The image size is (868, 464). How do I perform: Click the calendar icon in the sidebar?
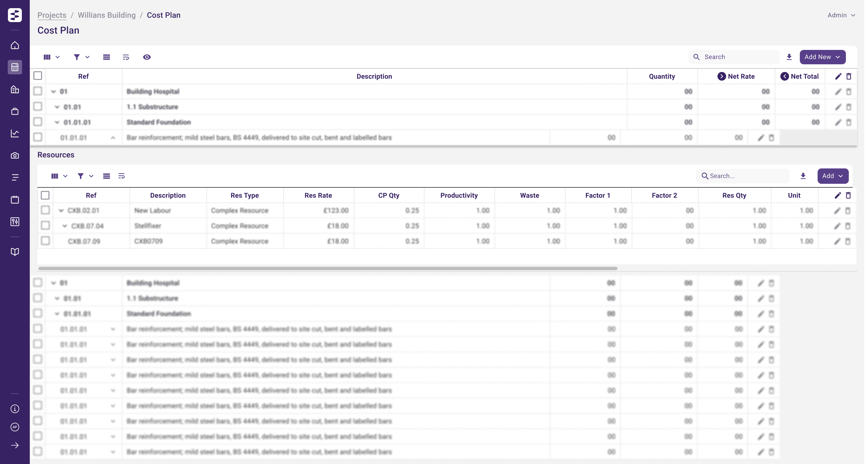coord(15,200)
